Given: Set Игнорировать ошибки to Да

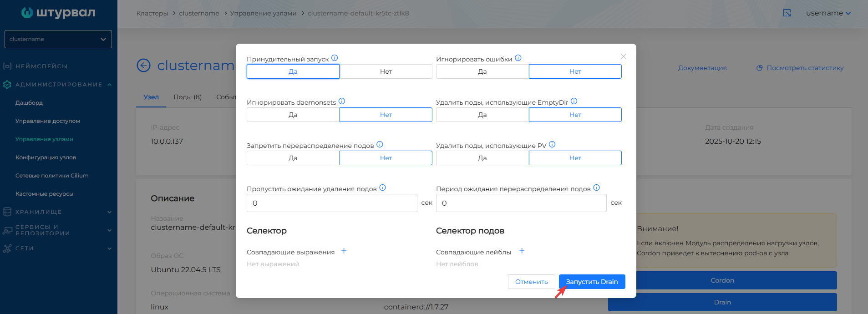Looking at the screenshot, I should (x=482, y=71).
